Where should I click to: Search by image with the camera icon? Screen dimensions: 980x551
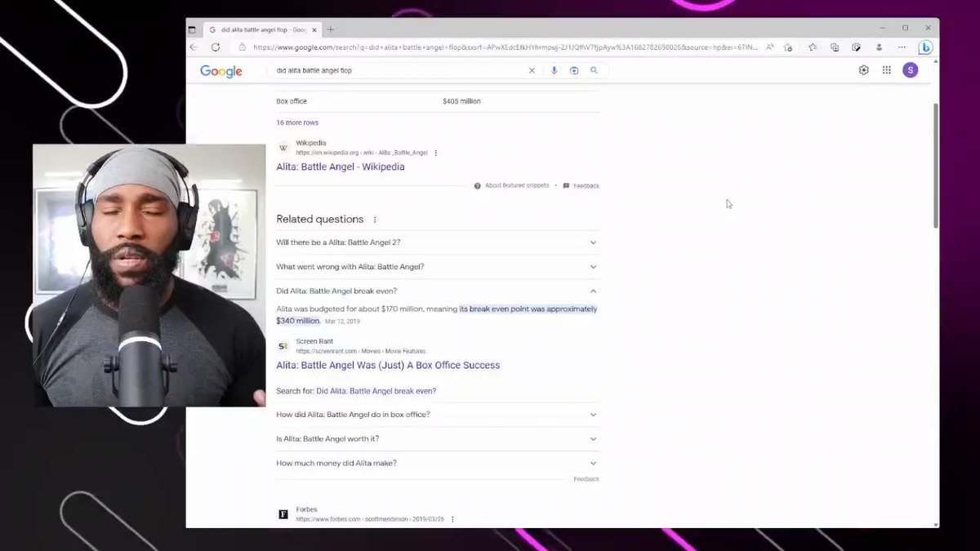(x=574, y=71)
